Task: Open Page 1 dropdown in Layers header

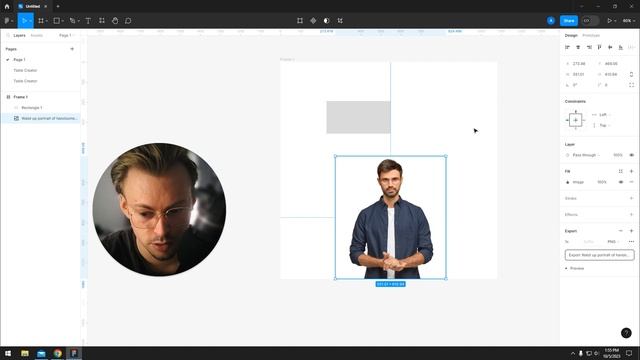Action: point(66,36)
